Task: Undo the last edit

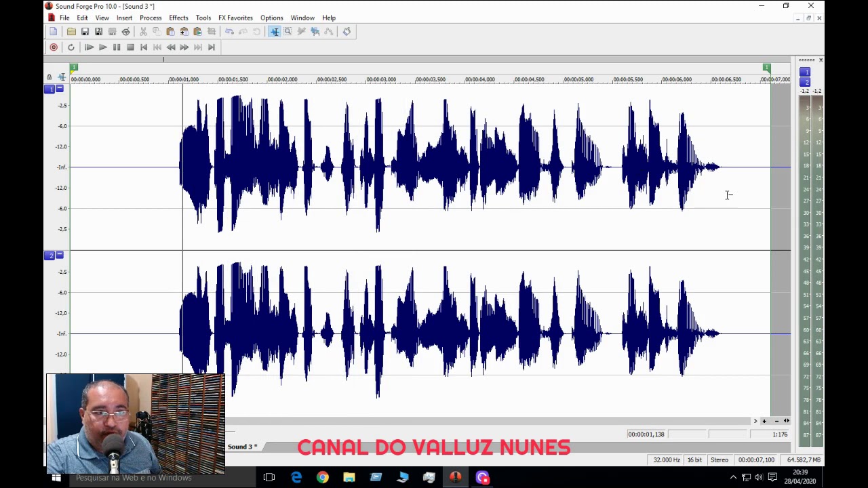Action: point(229,32)
